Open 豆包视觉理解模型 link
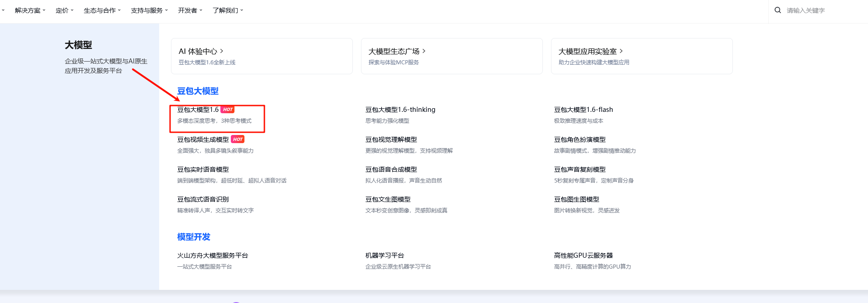868x303 pixels. click(391, 139)
